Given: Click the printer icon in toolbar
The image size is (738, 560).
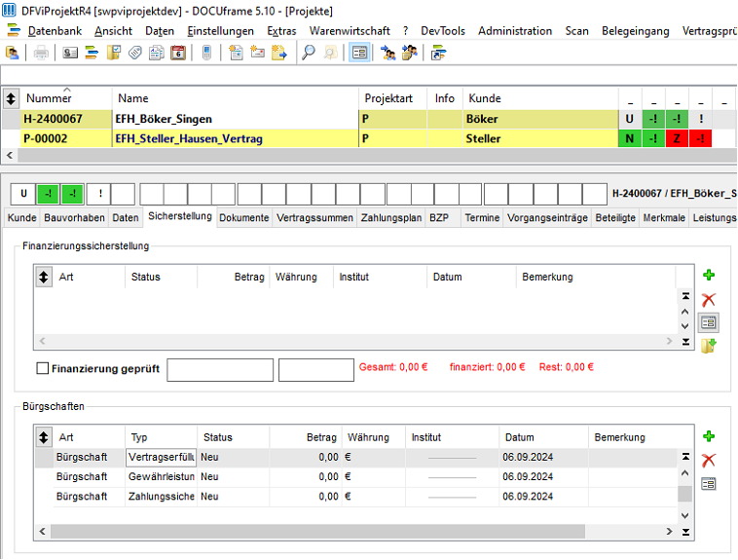Looking at the screenshot, I should tap(41, 53).
